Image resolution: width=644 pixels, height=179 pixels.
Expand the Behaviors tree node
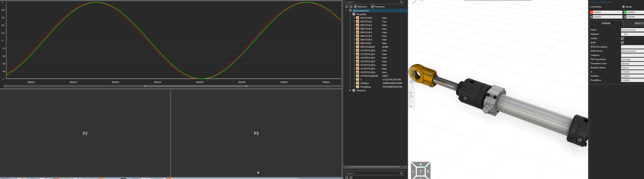[350, 91]
